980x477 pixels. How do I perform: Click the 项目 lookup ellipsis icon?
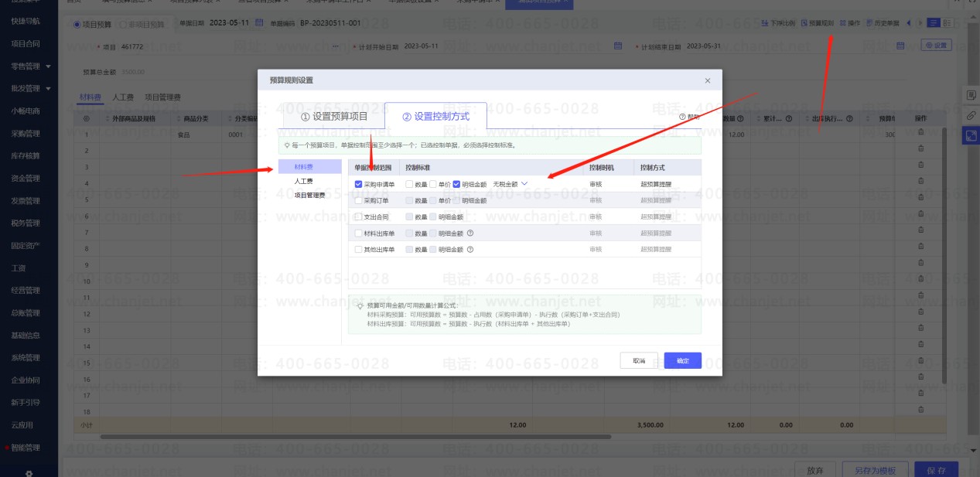335,46
